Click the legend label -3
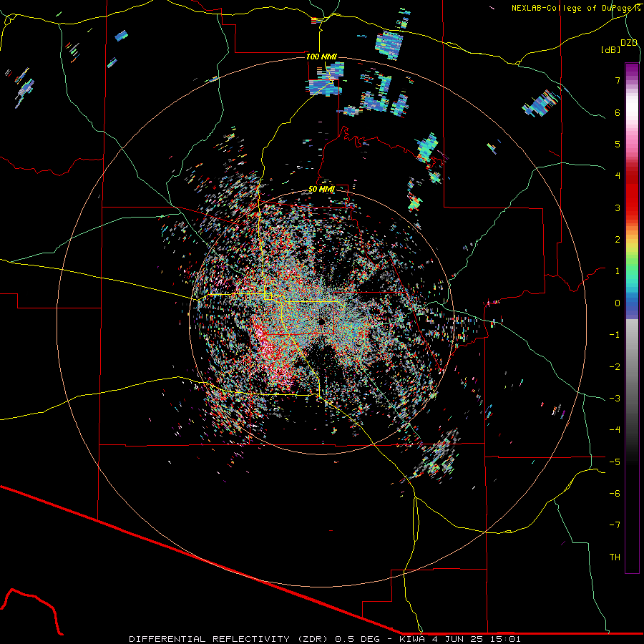The image size is (644, 644). [x=615, y=399]
